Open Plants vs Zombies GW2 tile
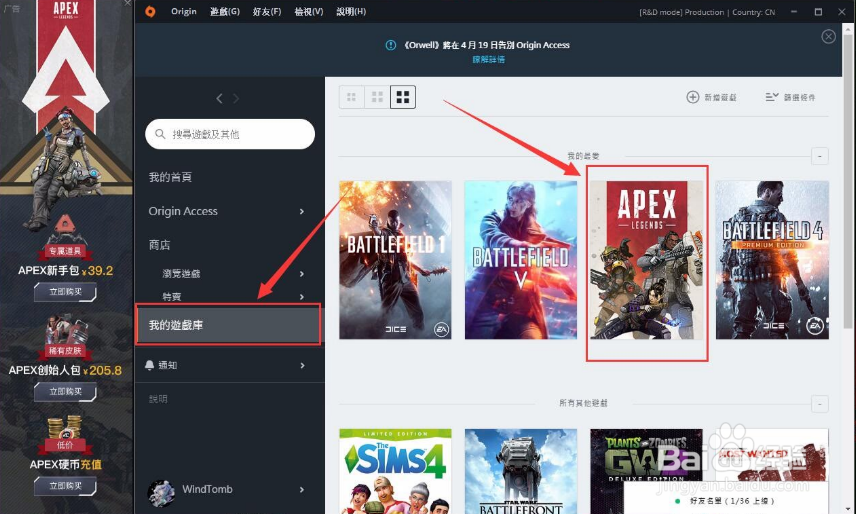 point(647,456)
